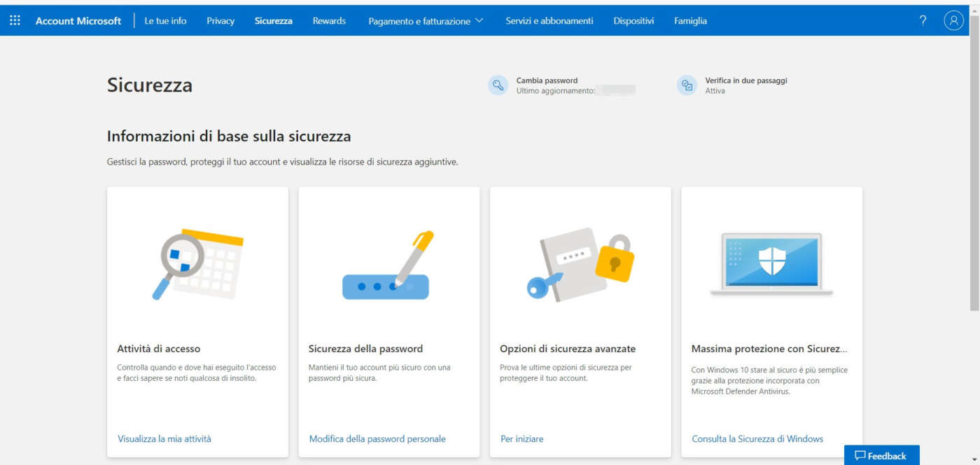The height and width of the screenshot is (465, 980).
Task: Click the Attività di accesso card title
Action: [159, 349]
